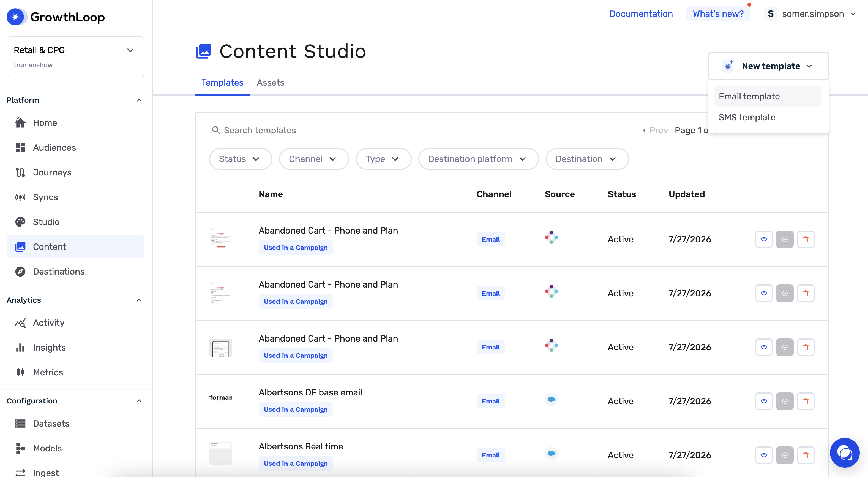868x477 pixels.
Task: Open the Status filter dropdown
Action: (240, 159)
